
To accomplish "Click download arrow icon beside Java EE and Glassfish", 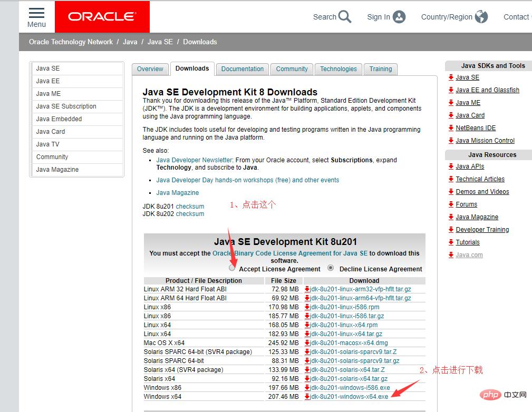I will 451,90.
